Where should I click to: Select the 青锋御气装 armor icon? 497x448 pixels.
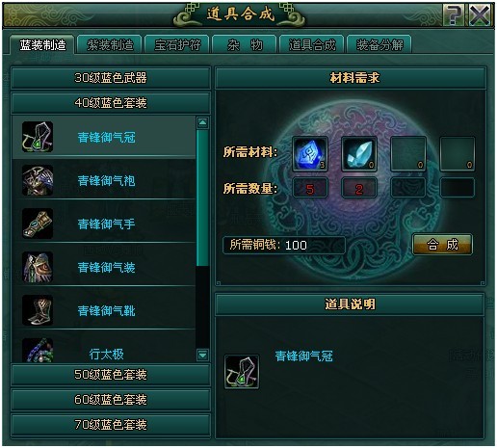(x=38, y=267)
